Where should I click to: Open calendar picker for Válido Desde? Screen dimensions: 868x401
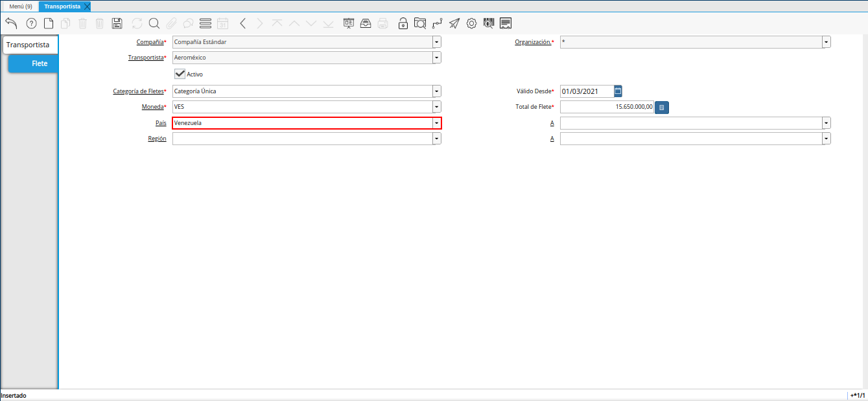618,91
